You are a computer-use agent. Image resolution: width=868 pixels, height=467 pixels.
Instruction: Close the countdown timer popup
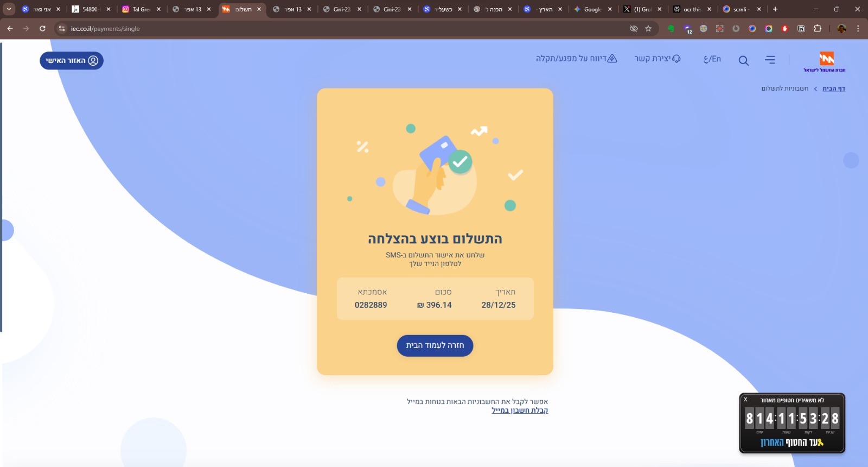point(745,400)
